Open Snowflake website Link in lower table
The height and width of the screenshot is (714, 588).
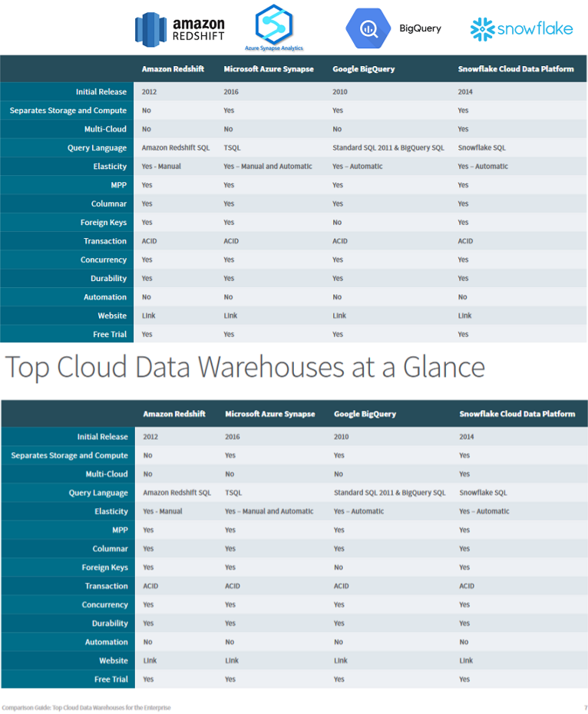[466, 660]
